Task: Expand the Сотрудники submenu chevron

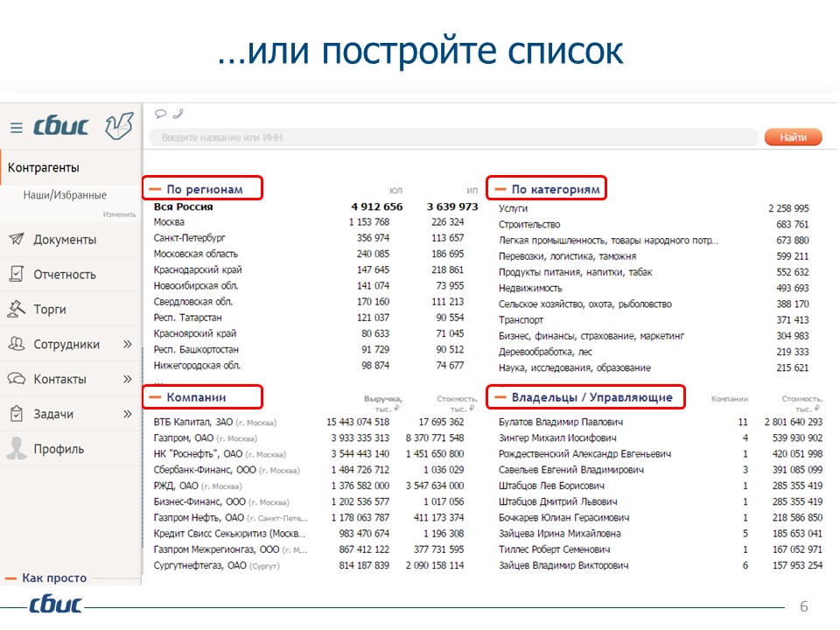Action: click(x=128, y=344)
